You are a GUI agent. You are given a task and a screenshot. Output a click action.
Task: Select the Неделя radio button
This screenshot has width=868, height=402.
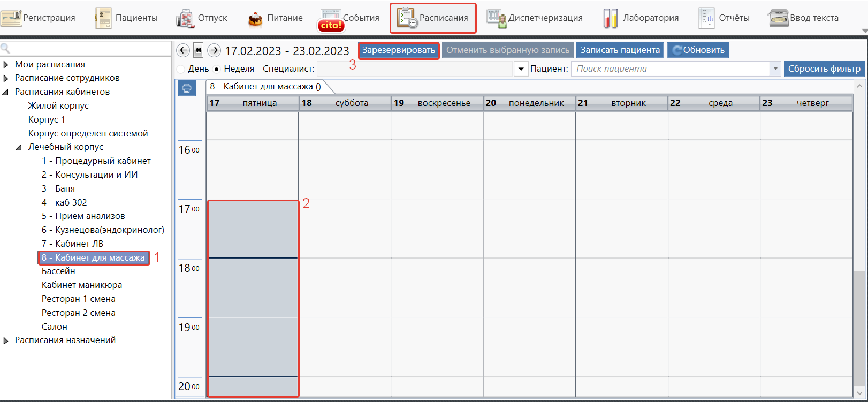coord(217,69)
